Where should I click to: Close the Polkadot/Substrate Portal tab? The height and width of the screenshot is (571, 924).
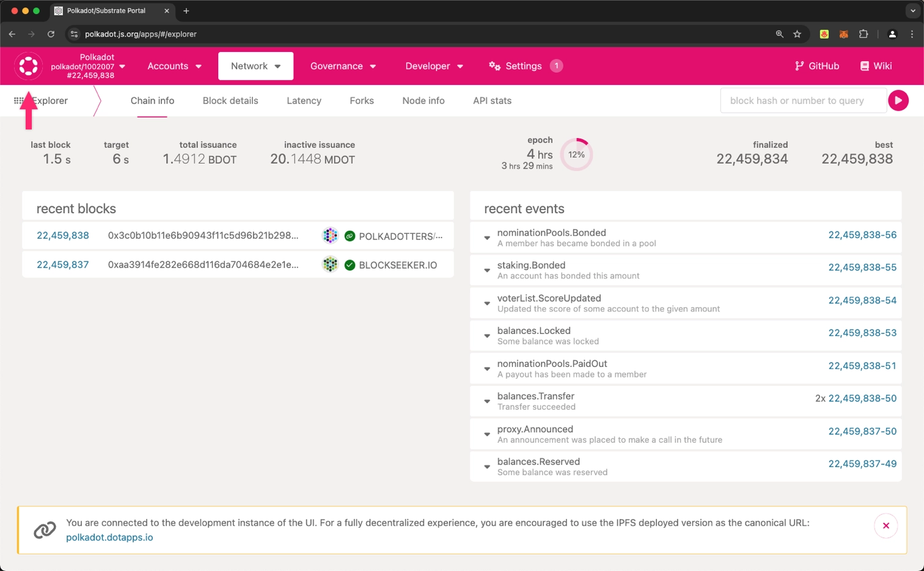(166, 11)
